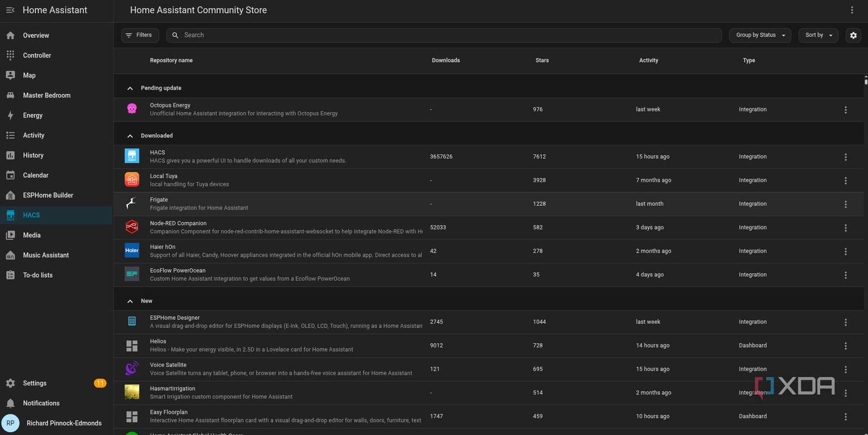Open the Controller page in sidebar
Viewport: 868px width, 435px height.
coord(56,55)
